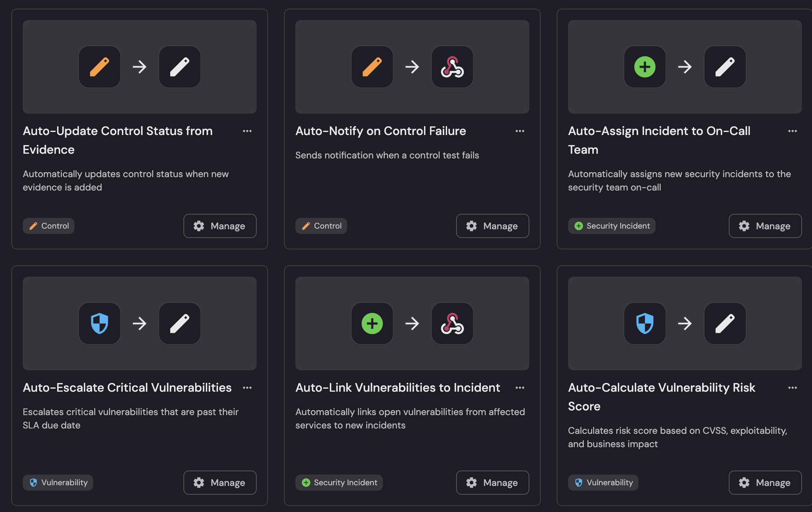This screenshot has width=812, height=512.
Task: Click Manage on Auto-Link Vulnerabilities to Incident
Action: tap(492, 482)
